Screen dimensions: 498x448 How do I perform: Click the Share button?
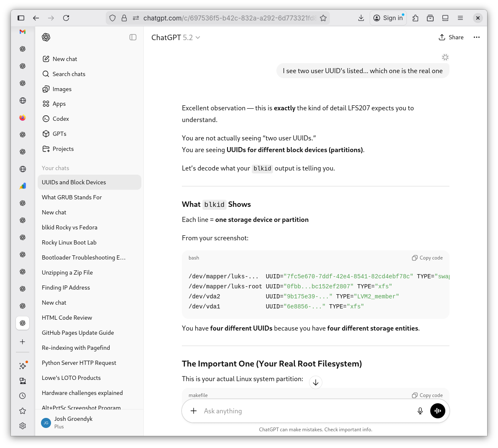(x=451, y=37)
